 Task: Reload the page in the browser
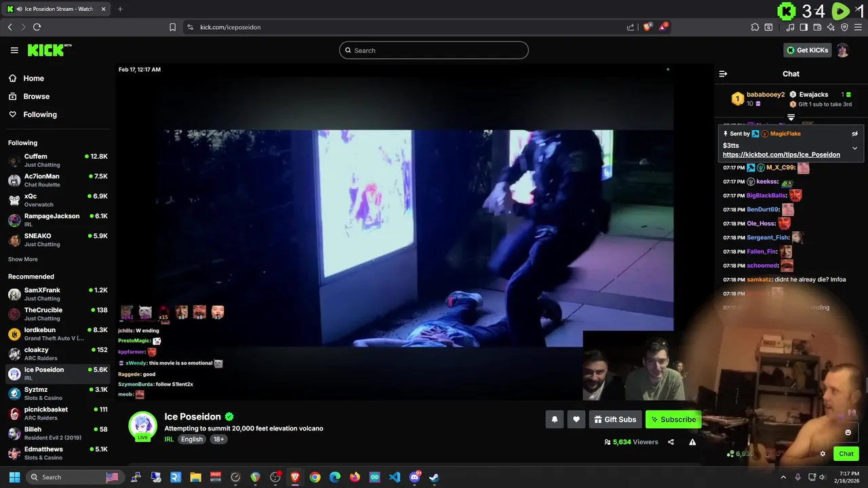tap(37, 27)
